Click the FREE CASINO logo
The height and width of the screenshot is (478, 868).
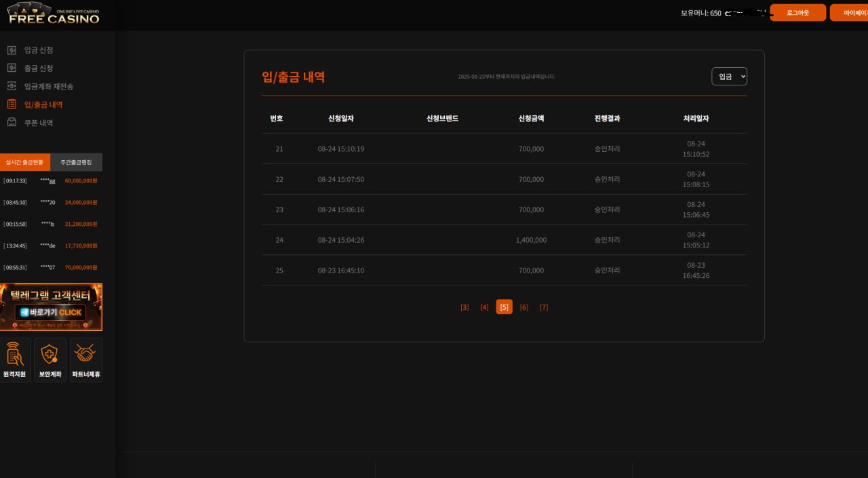click(54, 14)
